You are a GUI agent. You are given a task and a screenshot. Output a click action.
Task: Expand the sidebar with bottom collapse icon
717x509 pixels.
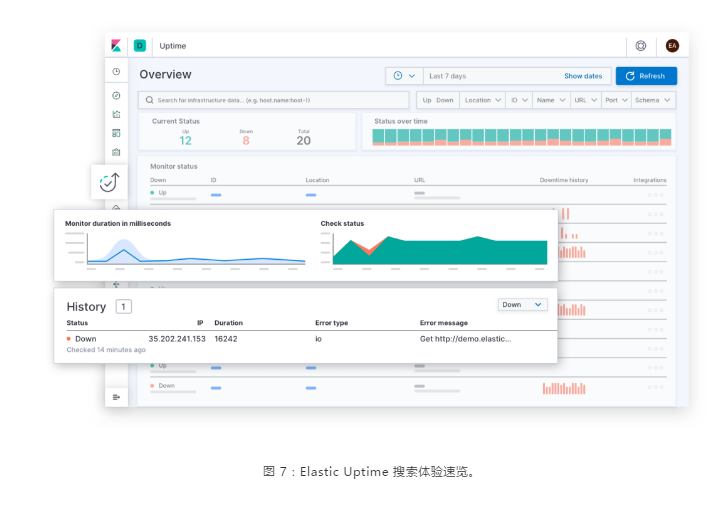116,397
